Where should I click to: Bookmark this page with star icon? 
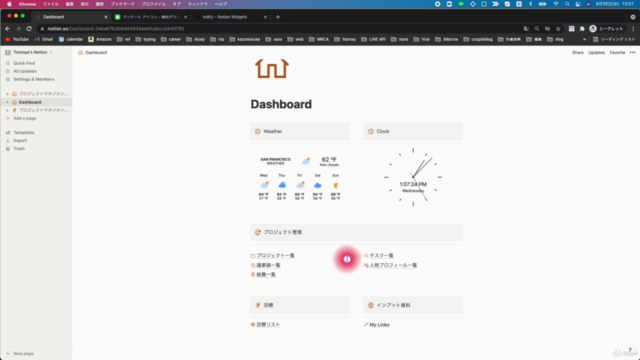pyautogui.click(x=558, y=29)
